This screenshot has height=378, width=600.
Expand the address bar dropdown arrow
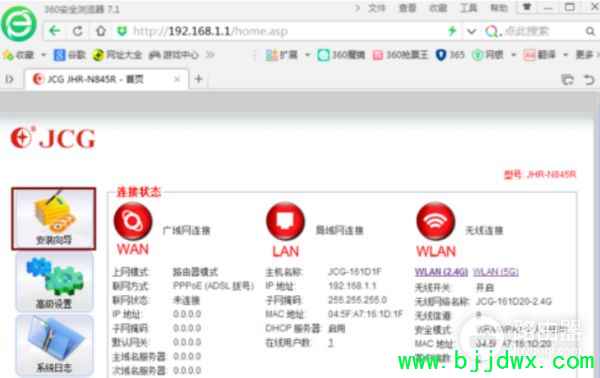(471, 31)
